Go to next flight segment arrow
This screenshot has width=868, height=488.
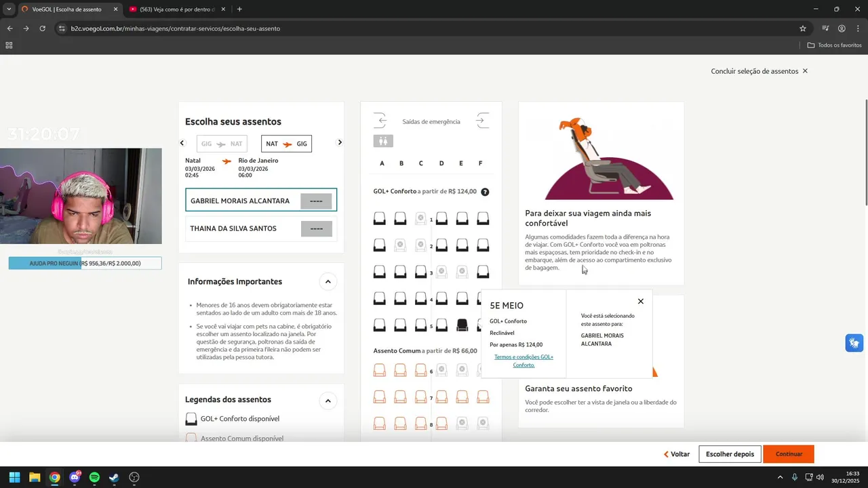point(340,143)
